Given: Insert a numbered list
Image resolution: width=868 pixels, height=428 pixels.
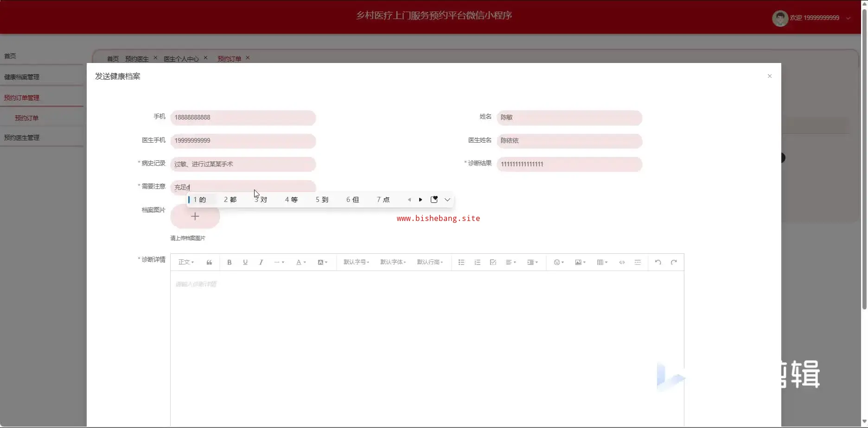Looking at the screenshot, I should click(477, 262).
